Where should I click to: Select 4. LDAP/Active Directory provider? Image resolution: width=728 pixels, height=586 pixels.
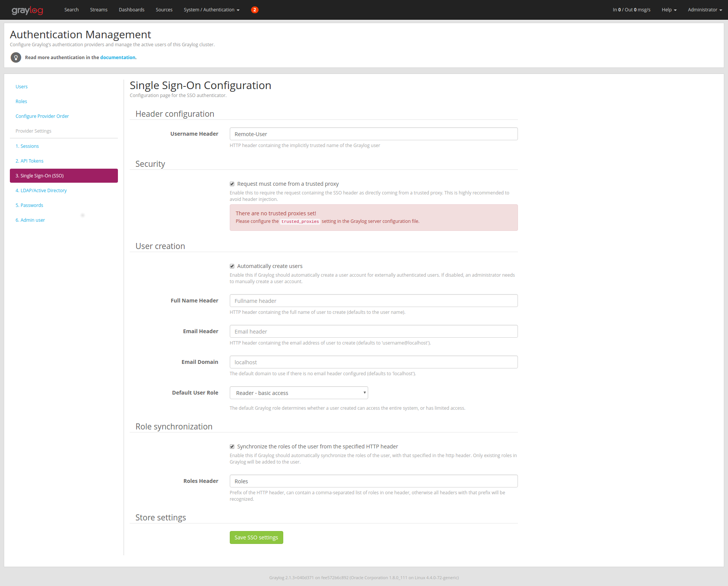tap(41, 191)
